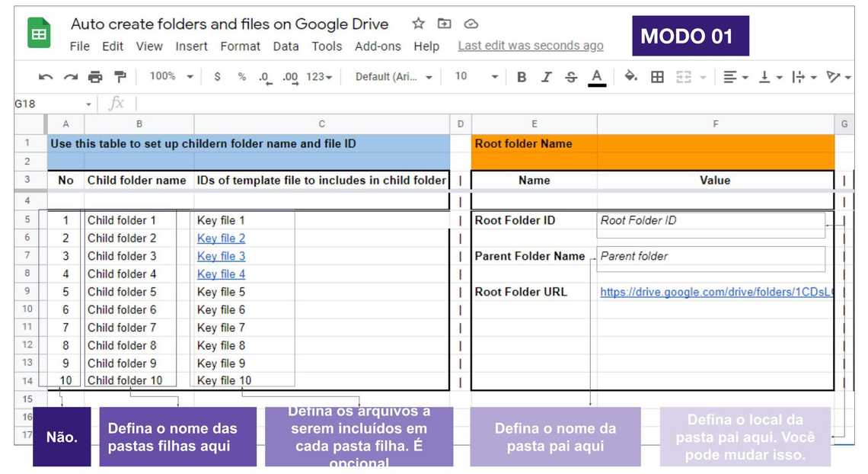Click the formula bar input
Image resolution: width=868 pixels, height=474 pixels.
pyautogui.click(x=494, y=104)
